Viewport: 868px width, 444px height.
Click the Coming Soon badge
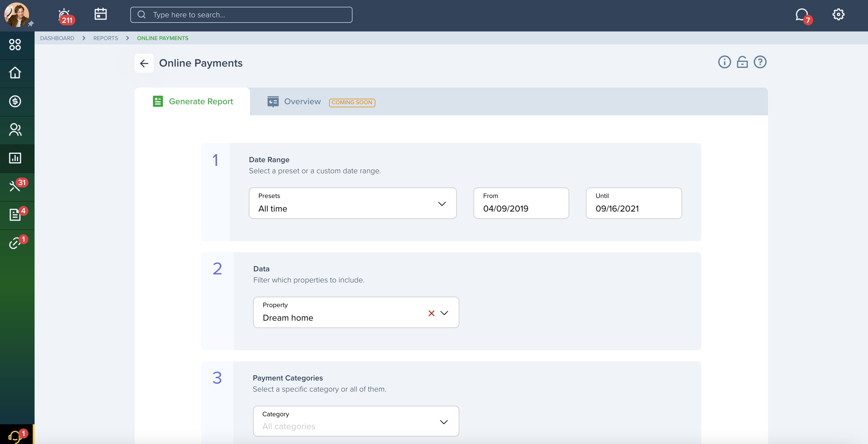pyautogui.click(x=352, y=102)
